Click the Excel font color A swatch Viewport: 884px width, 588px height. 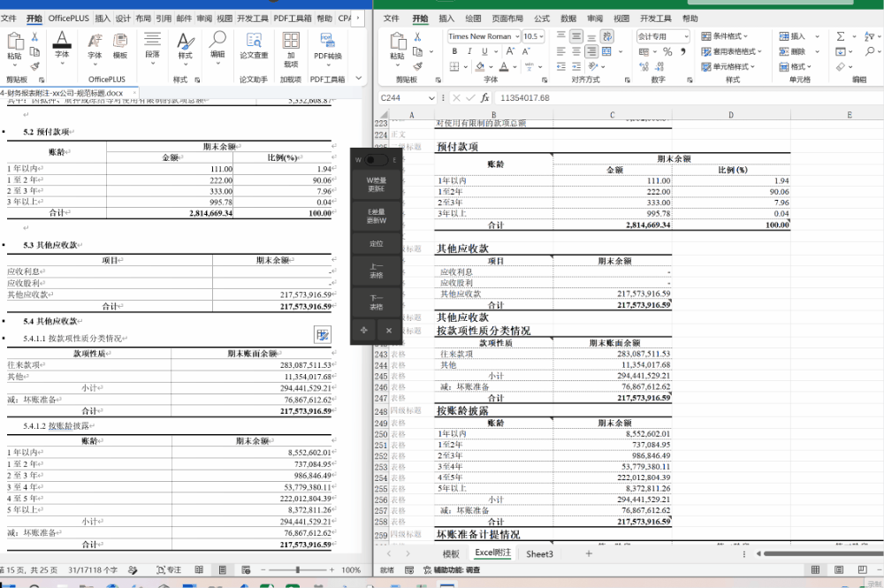pyautogui.click(x=504, y=66)
